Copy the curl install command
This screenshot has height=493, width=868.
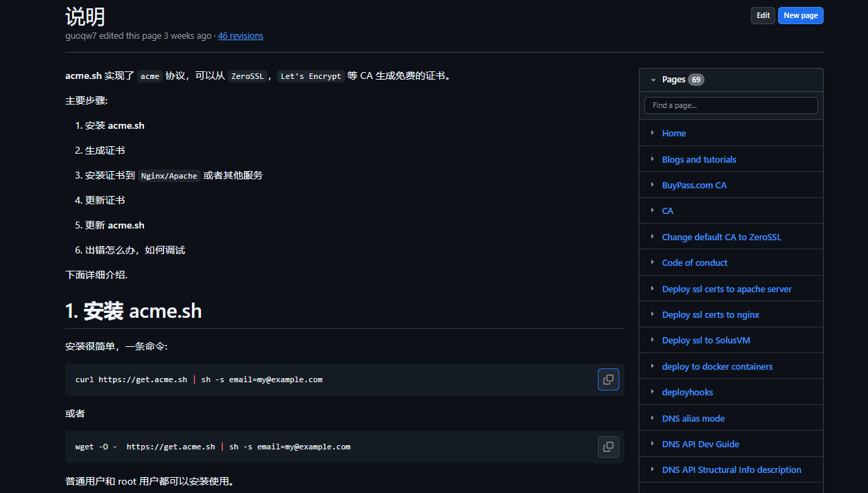pos(608,379)
